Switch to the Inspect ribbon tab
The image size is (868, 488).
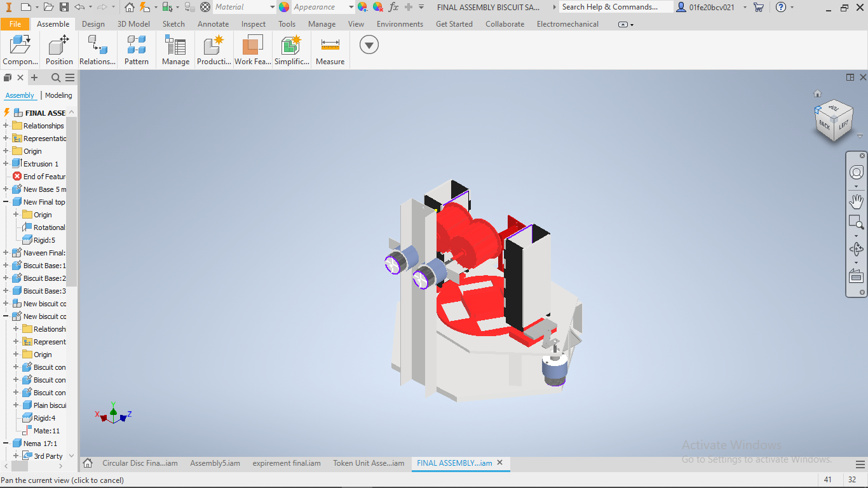(x=254, y=24)
